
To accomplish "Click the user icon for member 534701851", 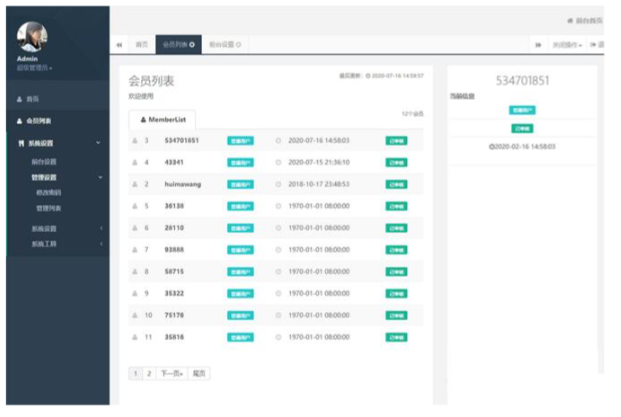I will tap(134, 141).
